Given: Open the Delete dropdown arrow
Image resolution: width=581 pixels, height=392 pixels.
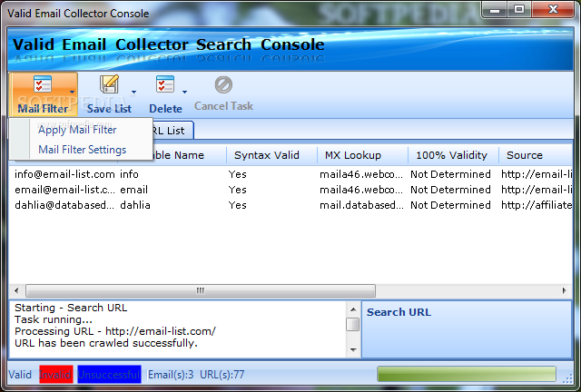Looking at the screenshot, I should pos(184,92).
